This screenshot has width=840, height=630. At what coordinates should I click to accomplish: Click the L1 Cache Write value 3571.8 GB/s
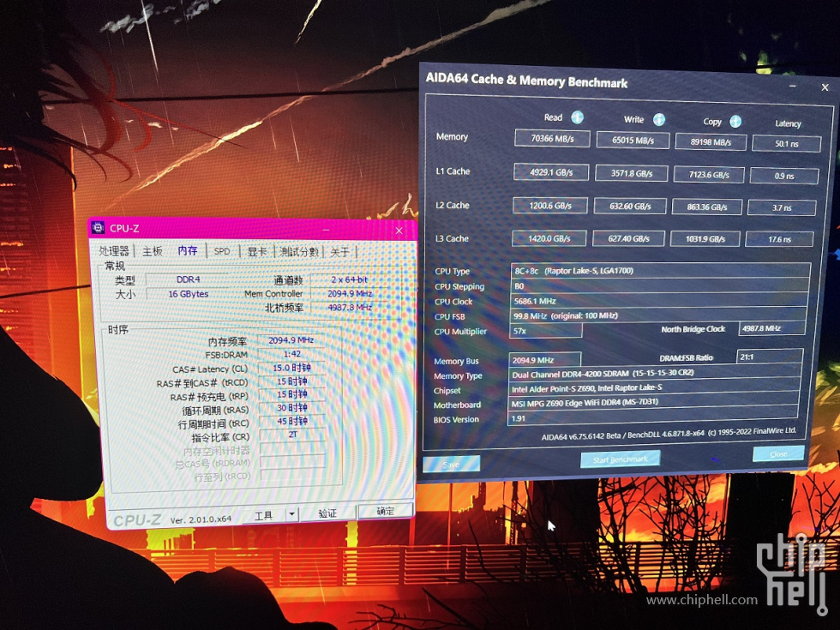pyautogui.click(x=632, y=173)
